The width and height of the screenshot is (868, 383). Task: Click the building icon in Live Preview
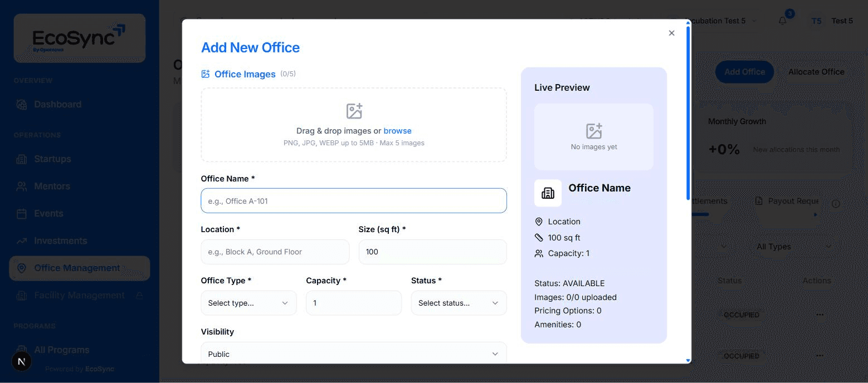[x=548, y=193]
